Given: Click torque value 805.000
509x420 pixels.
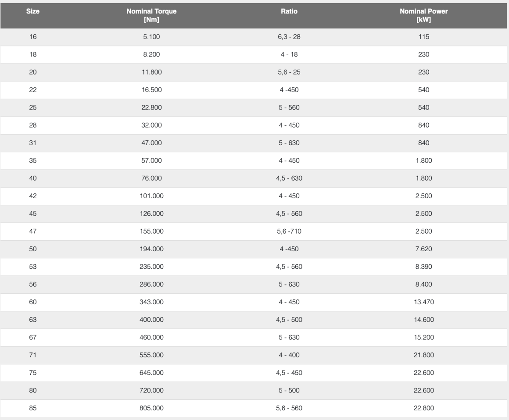Looking at the screenshot, I should tap(151, 408).
